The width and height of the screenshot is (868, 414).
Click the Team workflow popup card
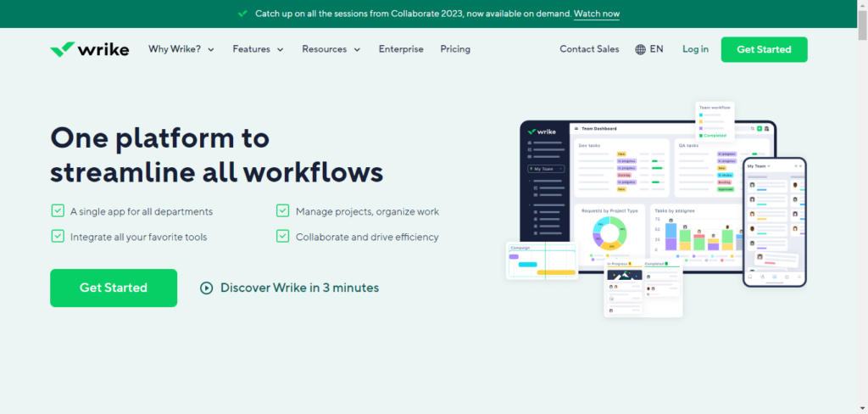click(x=715, y=121)
